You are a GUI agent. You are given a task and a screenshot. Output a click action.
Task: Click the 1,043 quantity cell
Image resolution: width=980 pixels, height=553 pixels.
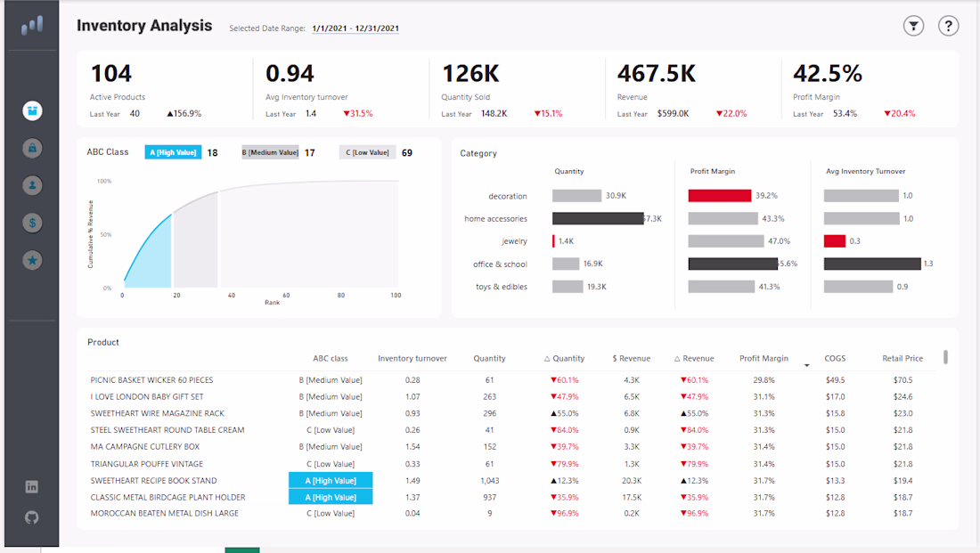(x=489, y=481)
